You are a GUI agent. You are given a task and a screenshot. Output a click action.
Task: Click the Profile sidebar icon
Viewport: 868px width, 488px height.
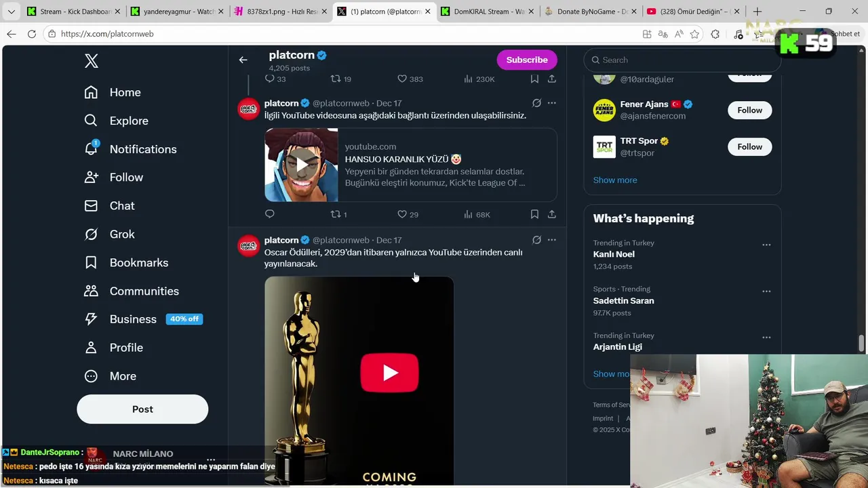click(91, 348)
